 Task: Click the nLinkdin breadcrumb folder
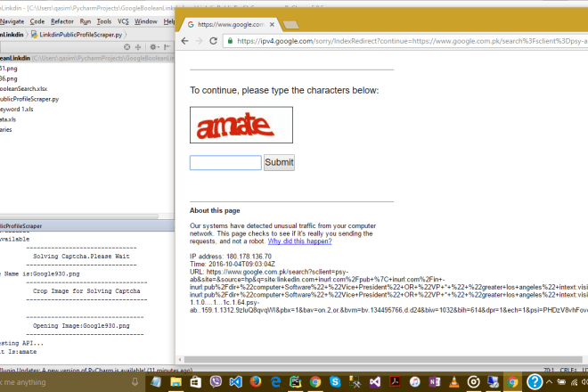pyautogui.click(x=12, y=35)
